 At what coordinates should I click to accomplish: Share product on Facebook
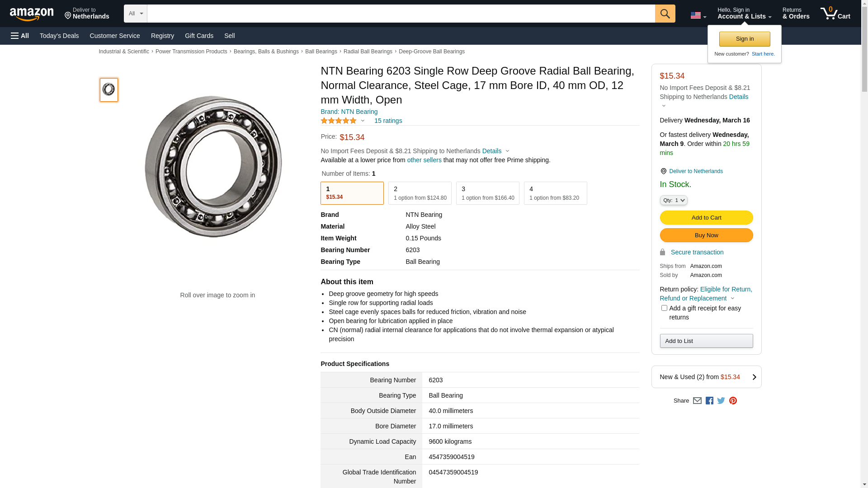click(709, 401)
